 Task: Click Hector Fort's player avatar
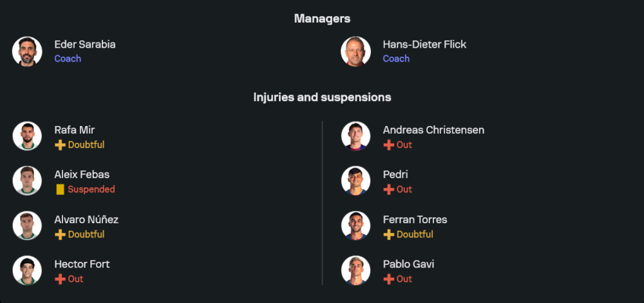pos(27,270)
